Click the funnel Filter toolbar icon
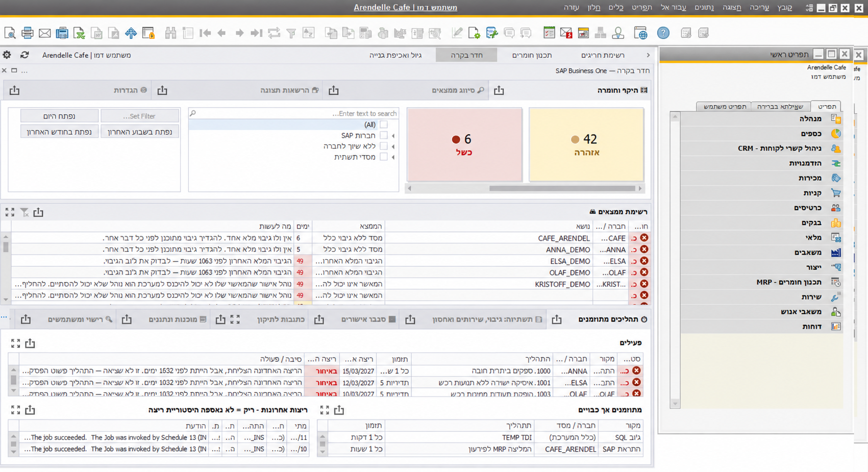Screen dimensions: 868x472 [291, 33]
